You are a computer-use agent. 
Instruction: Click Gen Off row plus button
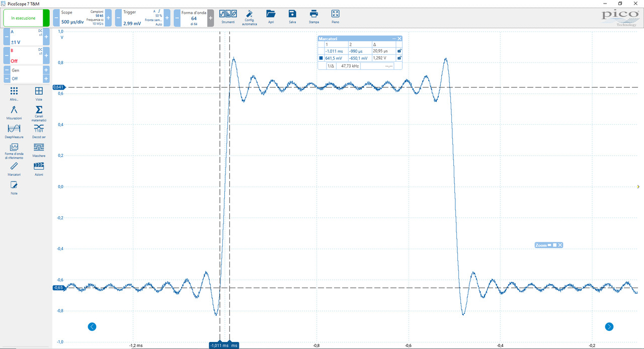(46, 78)
